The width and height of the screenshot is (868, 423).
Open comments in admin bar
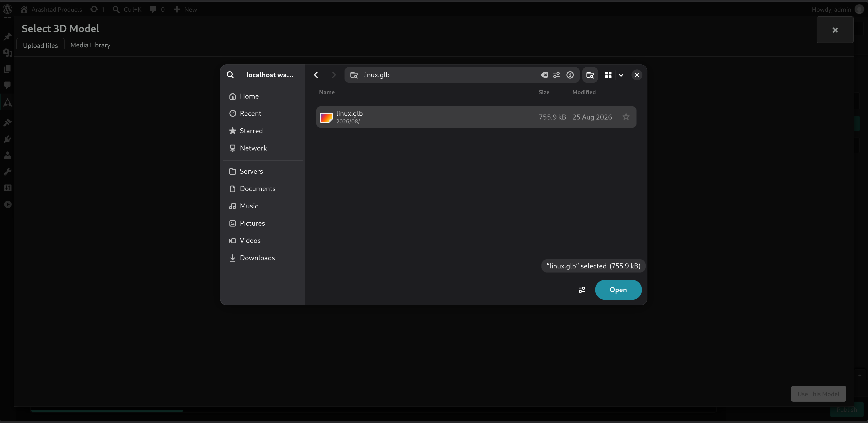[x=157, y=9]
